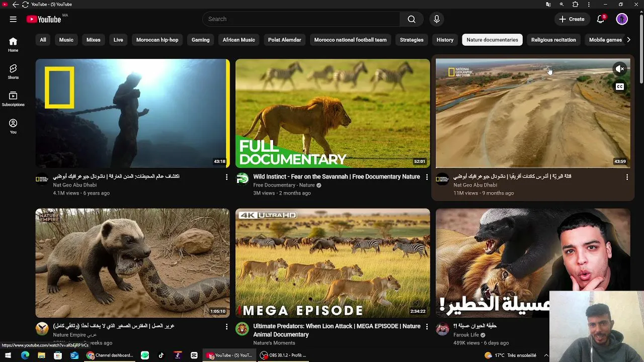Open Free Documentary channel avatar
The image size is (644, 362).
point(243,179)
